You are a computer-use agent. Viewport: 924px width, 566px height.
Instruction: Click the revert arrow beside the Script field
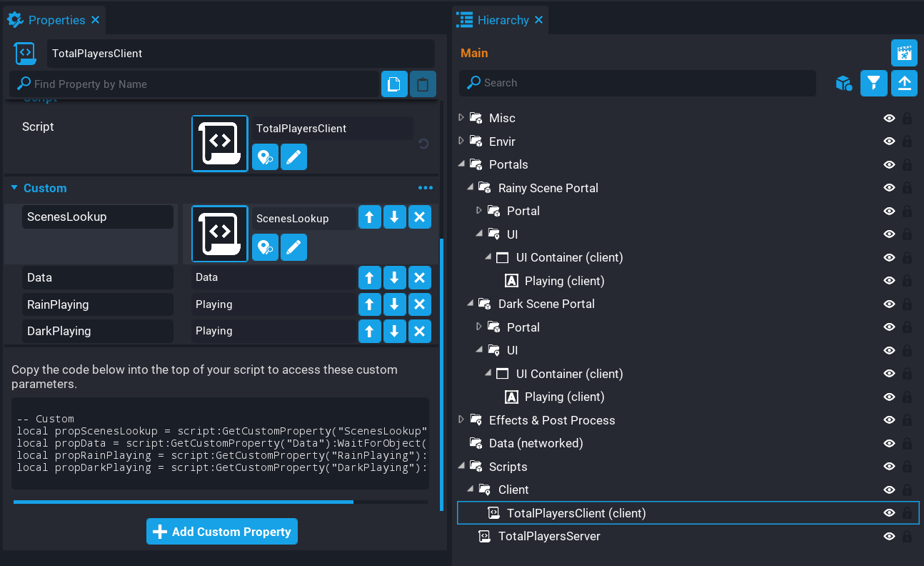tap(423, 143)
